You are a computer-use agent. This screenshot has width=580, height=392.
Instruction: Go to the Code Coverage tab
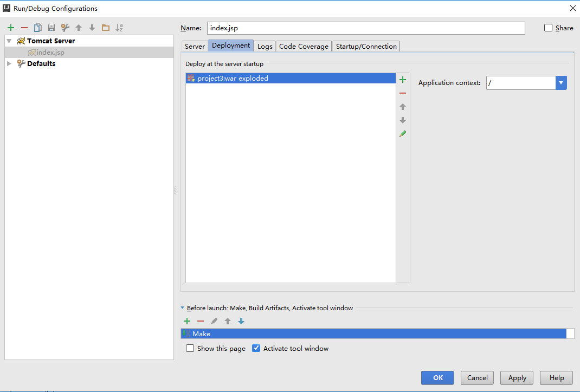[304, 46]
